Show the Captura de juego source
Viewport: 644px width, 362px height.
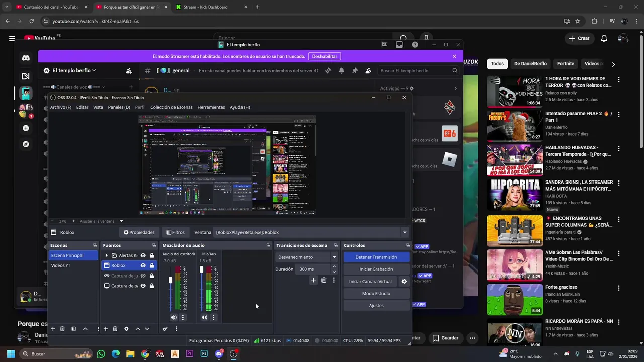143,276
